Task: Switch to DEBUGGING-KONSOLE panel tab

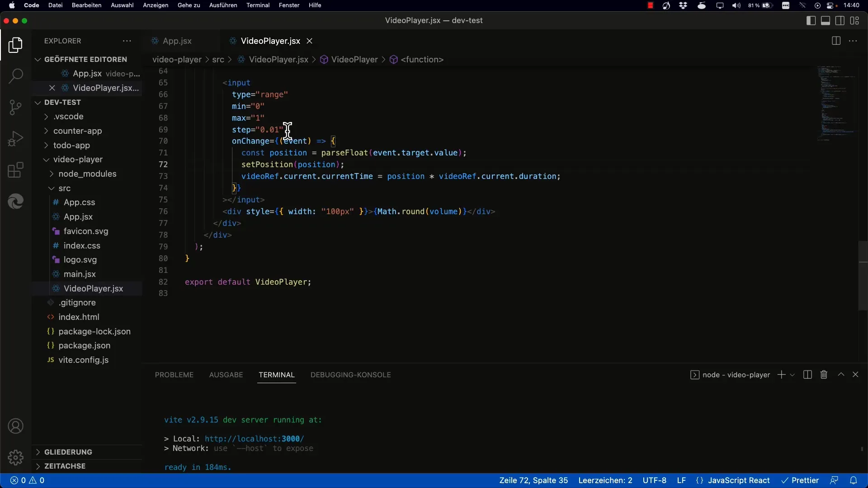Action: point(350,375)
